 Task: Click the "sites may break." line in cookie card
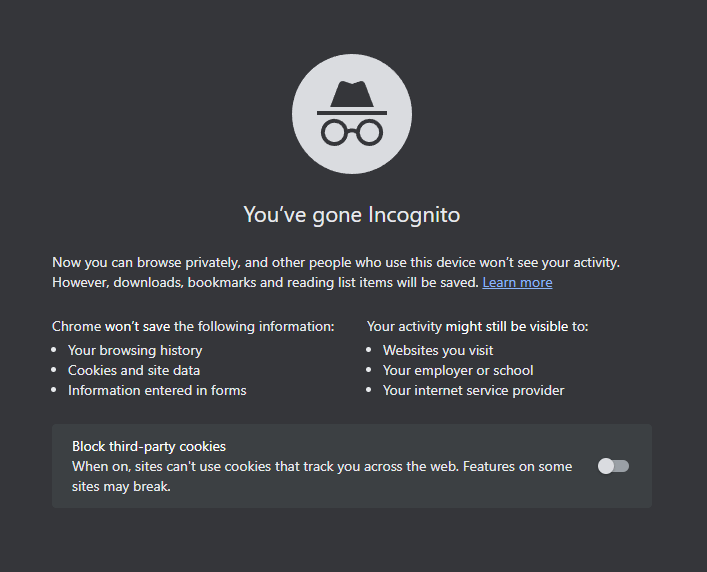[121, 486]
